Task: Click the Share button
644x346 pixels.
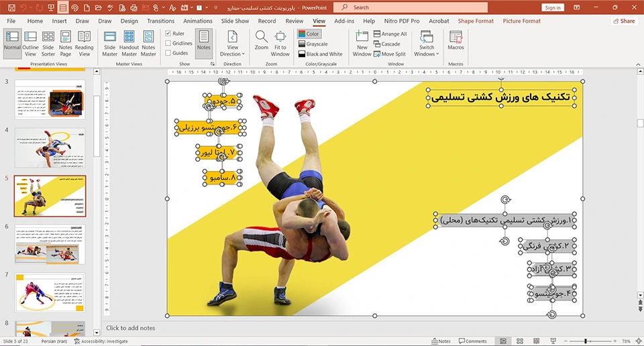Action: coord(625,21)
